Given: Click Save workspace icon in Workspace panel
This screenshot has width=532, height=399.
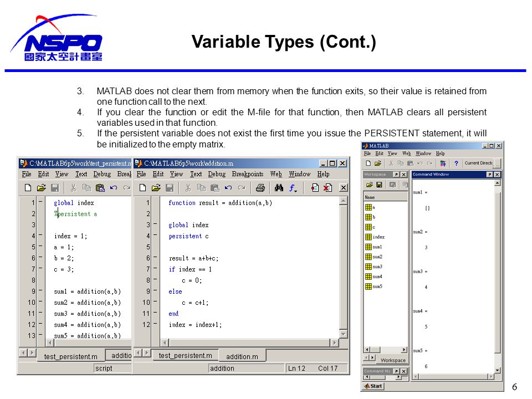Looking at the screenshot, I should [379, 185].
